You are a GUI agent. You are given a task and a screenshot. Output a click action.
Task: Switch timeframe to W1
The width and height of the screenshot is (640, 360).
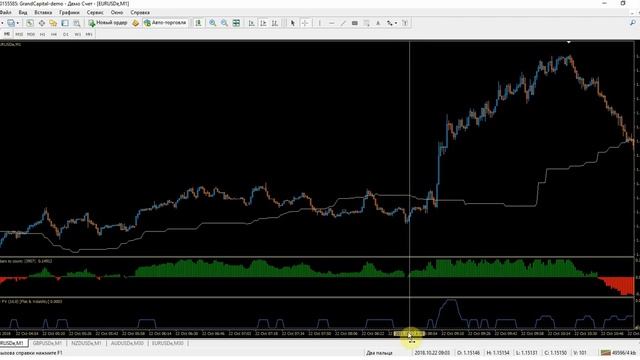coord(78,34)
